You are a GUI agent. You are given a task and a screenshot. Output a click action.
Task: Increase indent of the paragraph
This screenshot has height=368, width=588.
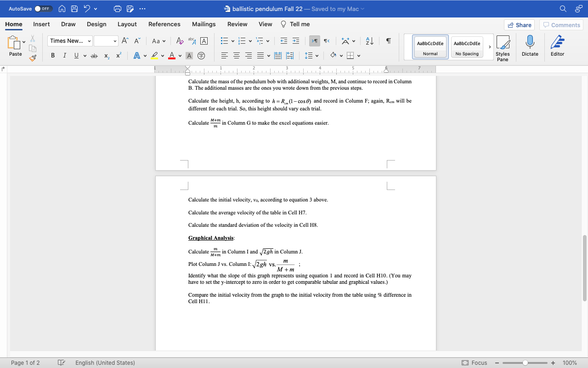[x=296, y=41]
